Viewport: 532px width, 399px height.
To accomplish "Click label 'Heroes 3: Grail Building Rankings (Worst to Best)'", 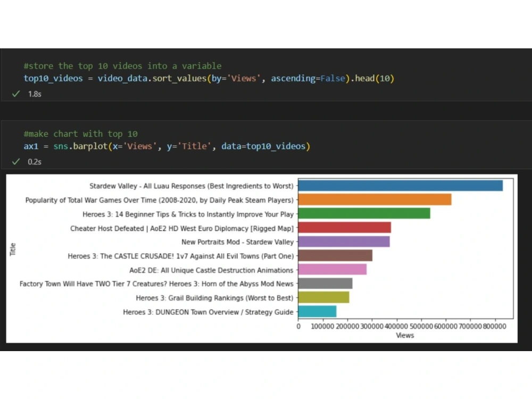I will pos(214,298).
